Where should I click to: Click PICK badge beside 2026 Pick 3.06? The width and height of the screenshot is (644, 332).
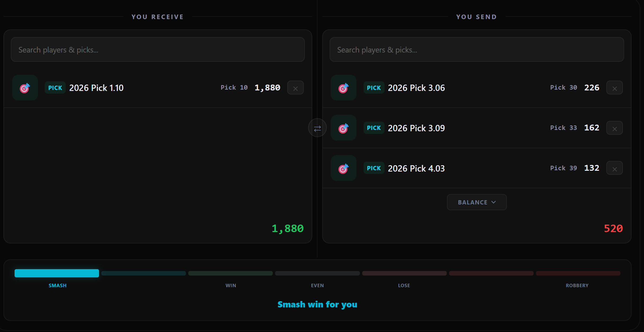pos(374,88)
